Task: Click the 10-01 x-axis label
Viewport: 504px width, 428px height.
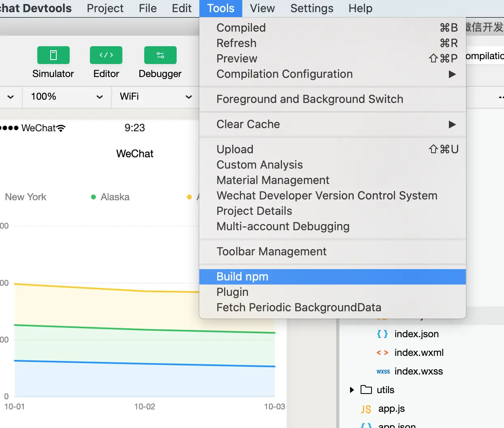Action: point(15,407)
